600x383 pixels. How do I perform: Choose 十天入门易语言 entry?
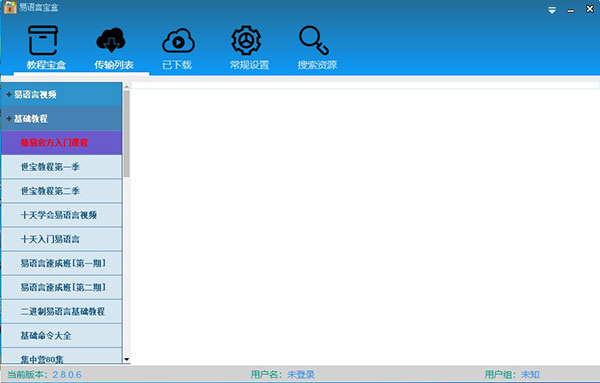coord(62,239)
